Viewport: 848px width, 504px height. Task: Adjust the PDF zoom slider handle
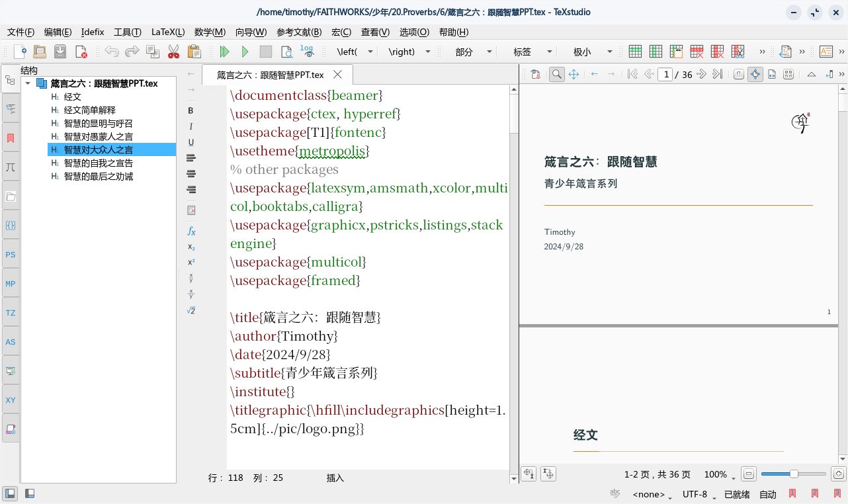coord(794,474)
